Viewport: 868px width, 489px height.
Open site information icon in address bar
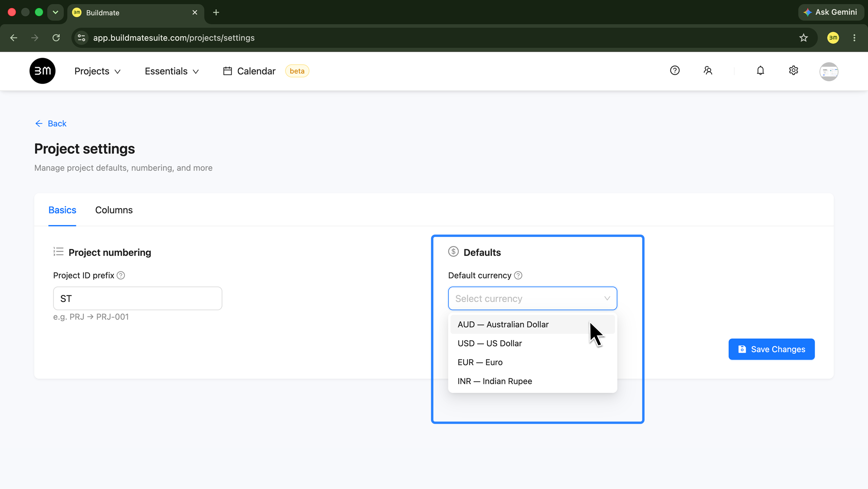click(81, 38)
